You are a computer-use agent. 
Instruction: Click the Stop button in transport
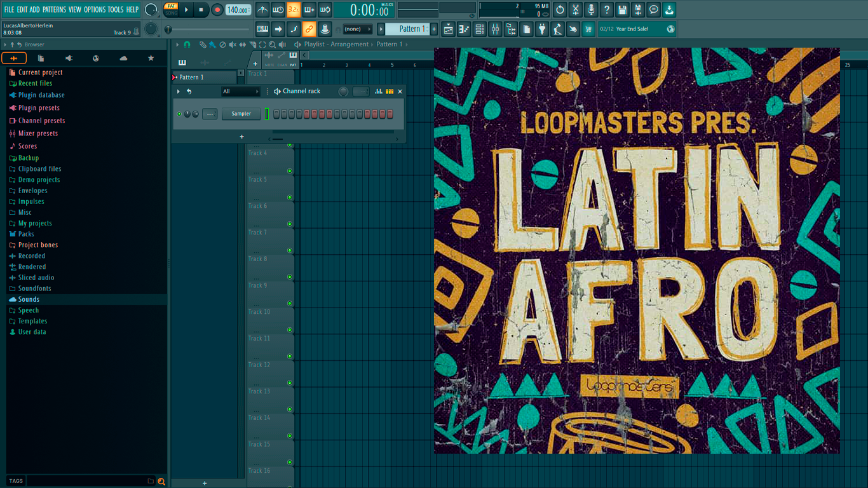(x=201, y=10)
